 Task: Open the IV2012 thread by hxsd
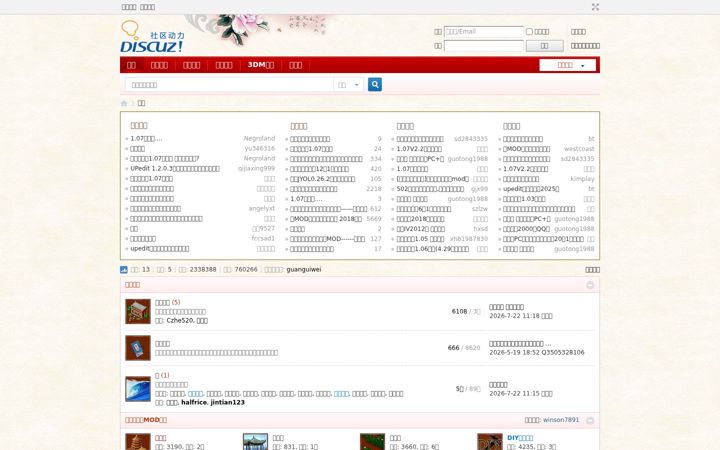[x=421, y=229]
